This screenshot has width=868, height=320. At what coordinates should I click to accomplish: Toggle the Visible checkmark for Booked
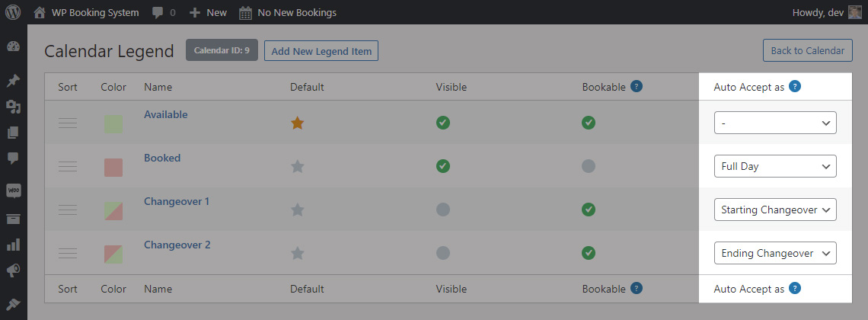click(x=443, y=166)
